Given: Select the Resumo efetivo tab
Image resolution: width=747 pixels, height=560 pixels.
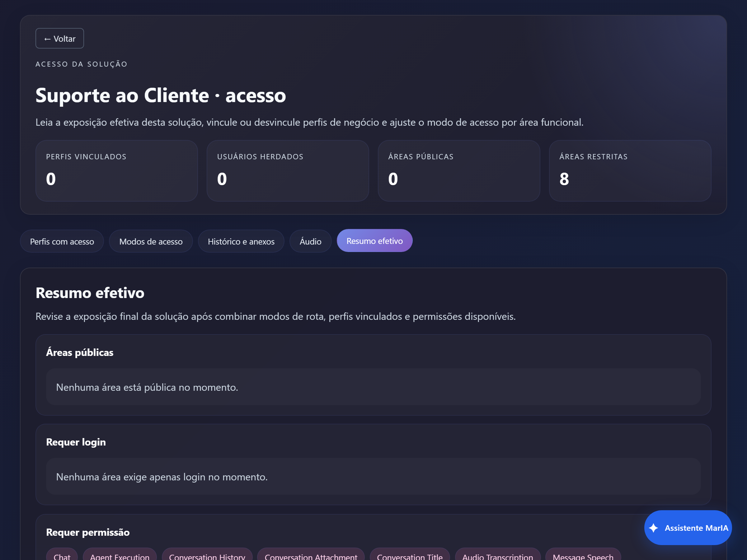Looking at the screenshot, I should 374,241.
